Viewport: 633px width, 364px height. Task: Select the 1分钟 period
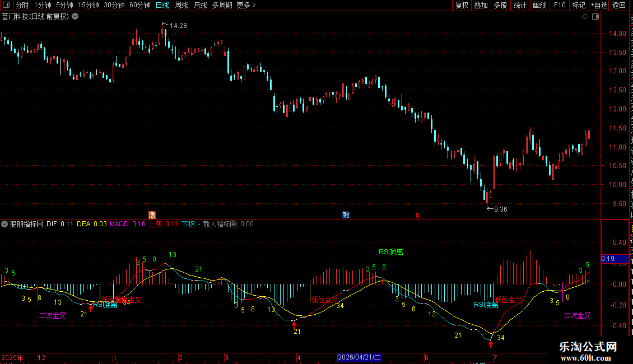[43, 5]
